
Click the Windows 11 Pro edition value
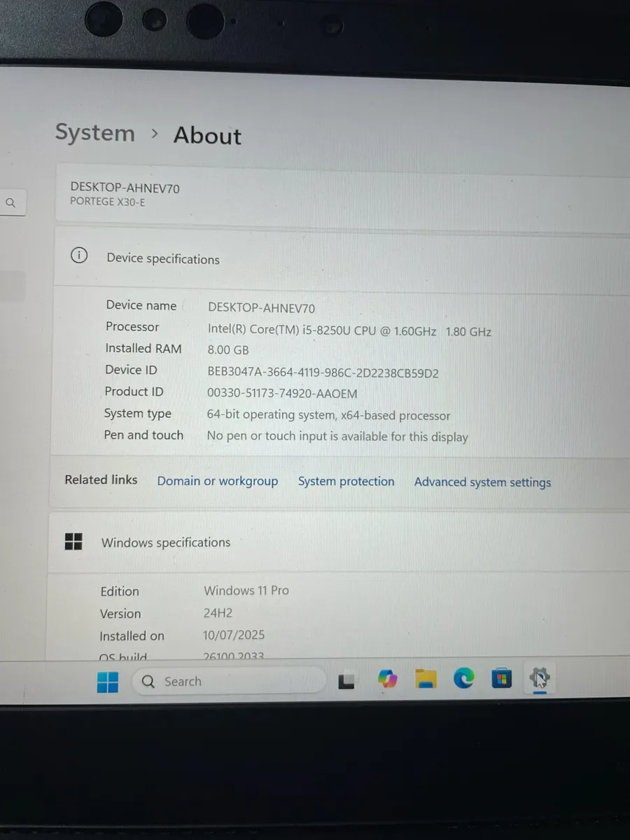pyautogui.click(x=246, y=590)
